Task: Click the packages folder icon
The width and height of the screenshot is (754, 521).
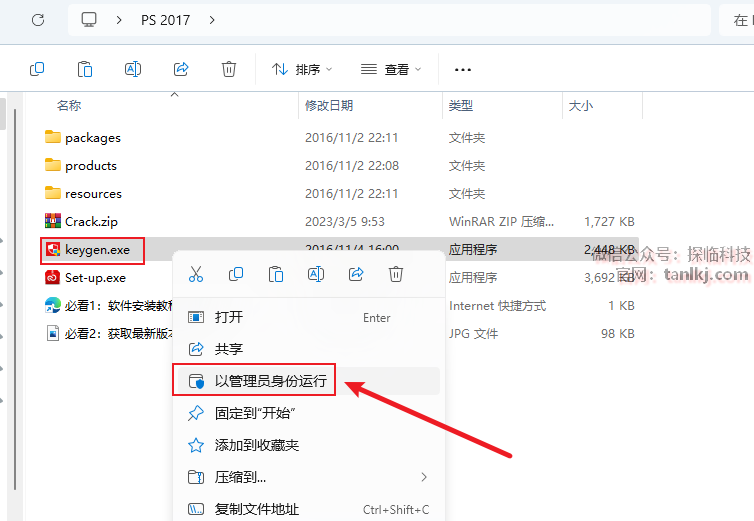Action: (52, 137)
